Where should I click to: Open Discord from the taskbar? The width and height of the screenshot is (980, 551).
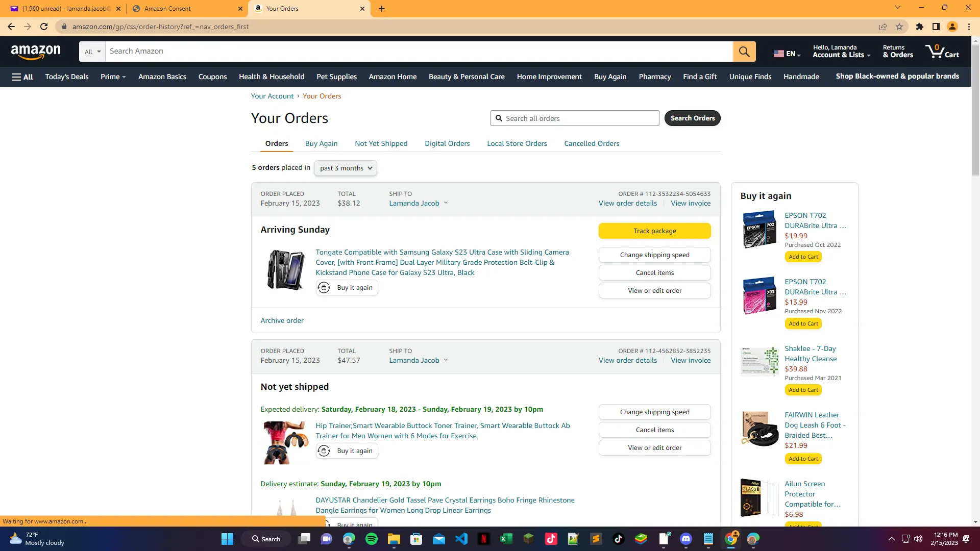(x=686, y=539)
